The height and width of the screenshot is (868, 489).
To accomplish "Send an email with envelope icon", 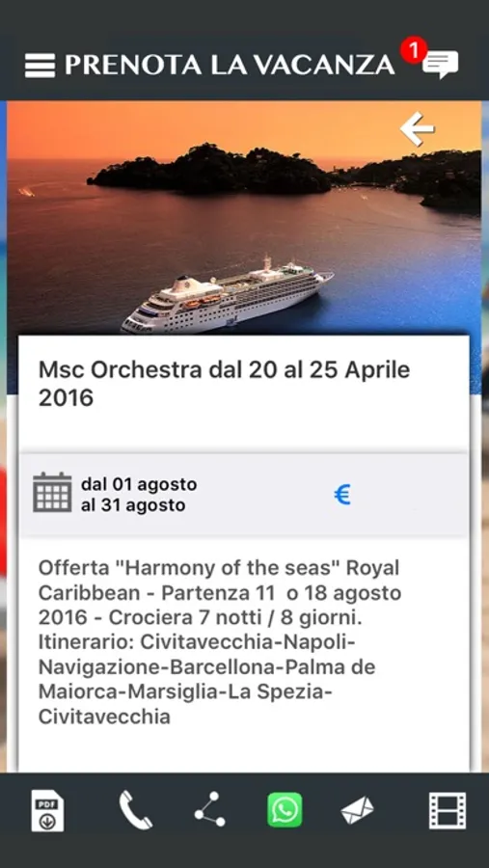I will pos(357,810).
